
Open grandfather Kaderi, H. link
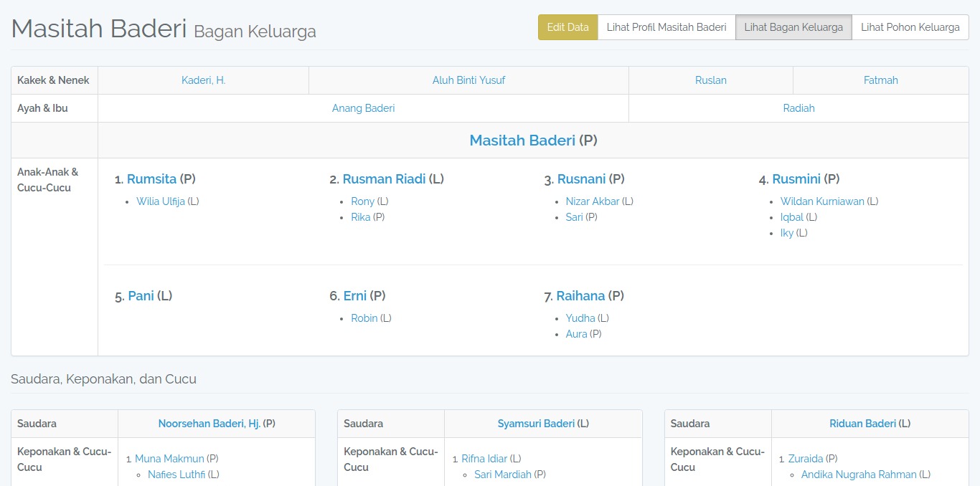tap(203, 80)
